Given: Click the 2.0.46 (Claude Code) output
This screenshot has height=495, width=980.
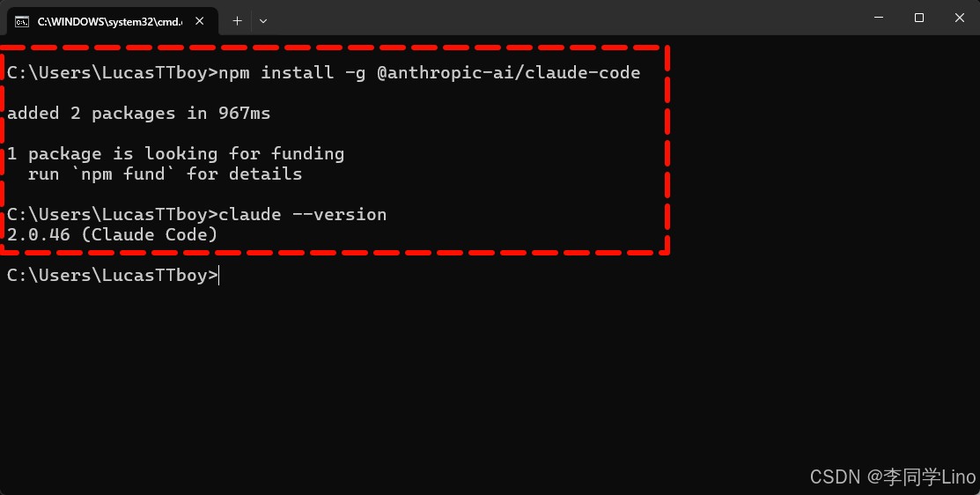Looking at the screenshot, I should (x=113, y=234).
